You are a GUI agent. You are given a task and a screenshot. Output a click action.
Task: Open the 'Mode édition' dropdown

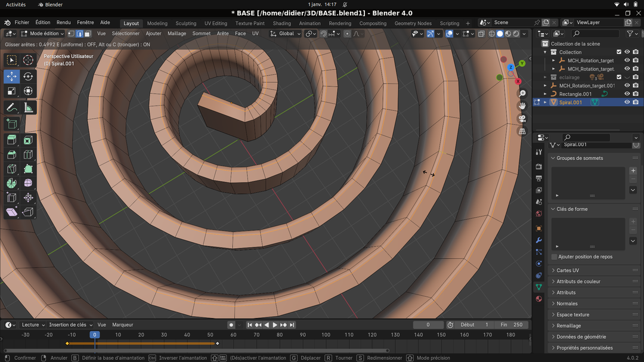(x=42, y=33)
